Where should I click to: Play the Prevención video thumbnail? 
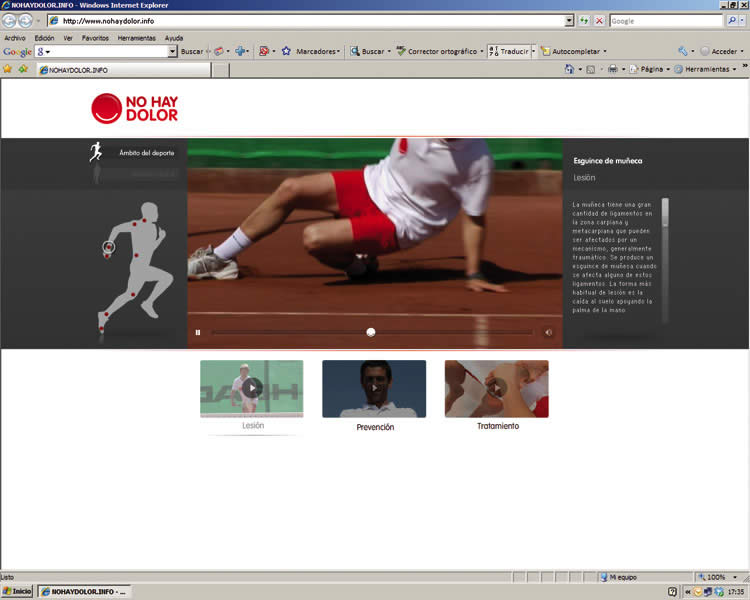tap(374, 388)
